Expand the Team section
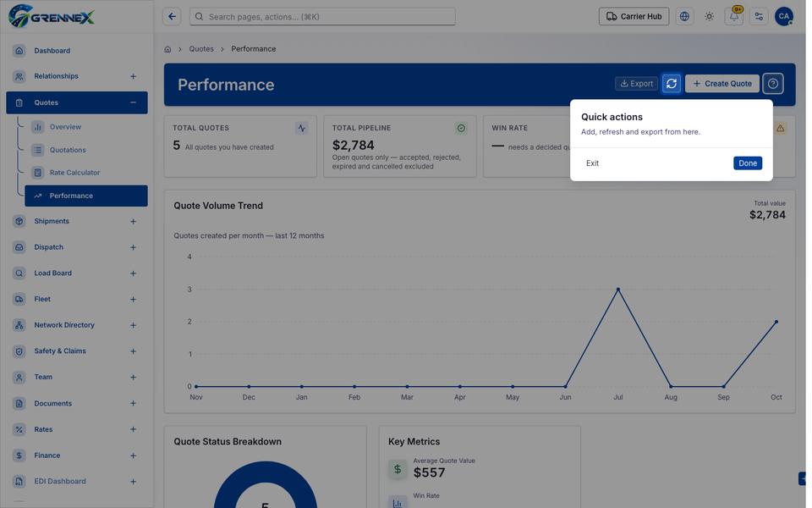The image size is (812, 508). (x=133, y=378)
